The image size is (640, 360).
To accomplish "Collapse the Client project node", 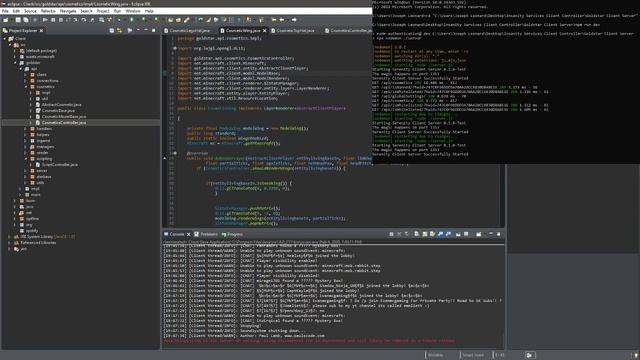I will (x=5, y=39).
